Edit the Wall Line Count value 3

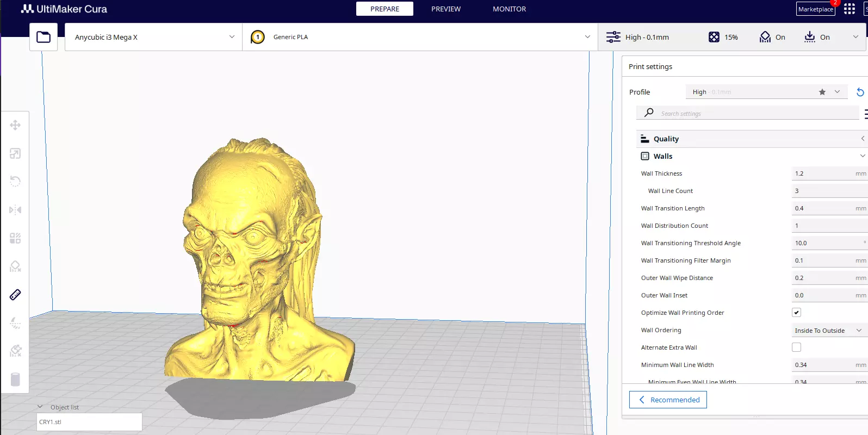point(829,191)
